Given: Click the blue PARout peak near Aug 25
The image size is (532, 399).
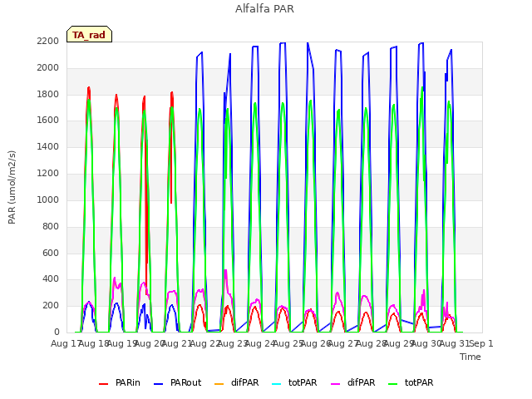Looking at the screenshot, I should click(x=308, y=43).
